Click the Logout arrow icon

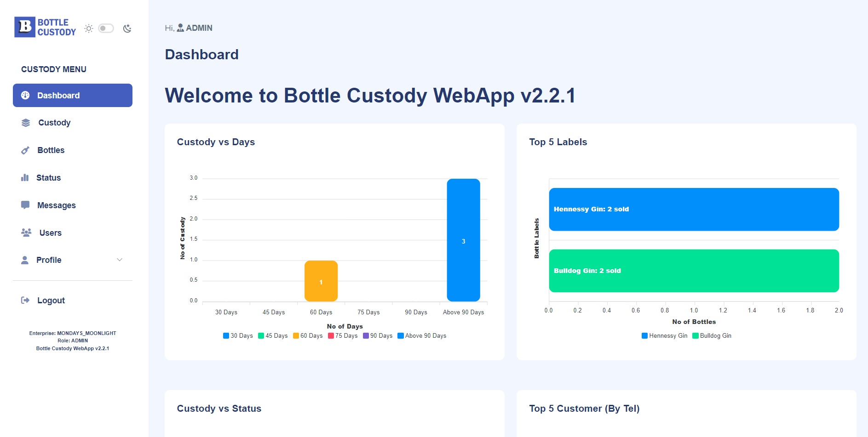[x=25, y=301]
